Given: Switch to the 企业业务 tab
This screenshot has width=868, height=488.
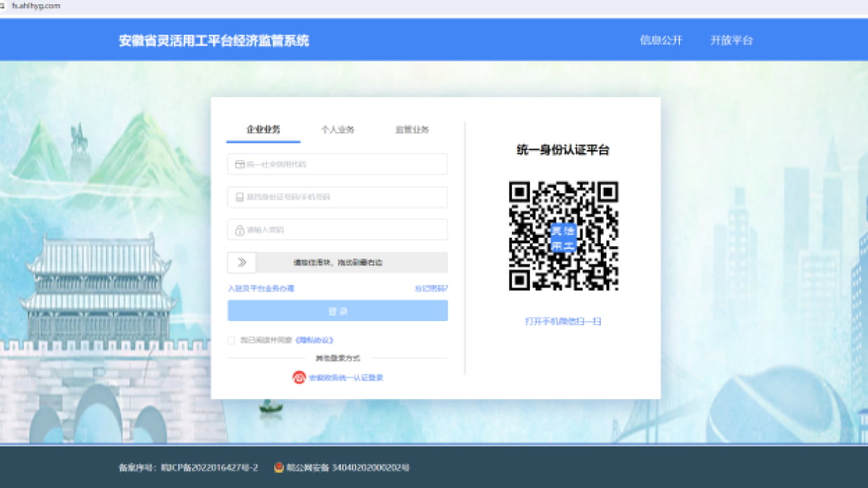Looking at the screenshot, I should 263,130.
